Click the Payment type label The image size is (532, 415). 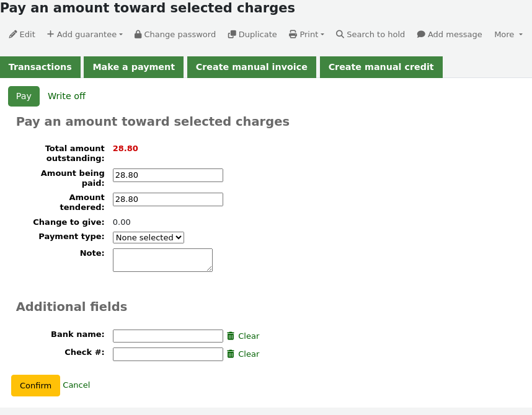[71, 237]
